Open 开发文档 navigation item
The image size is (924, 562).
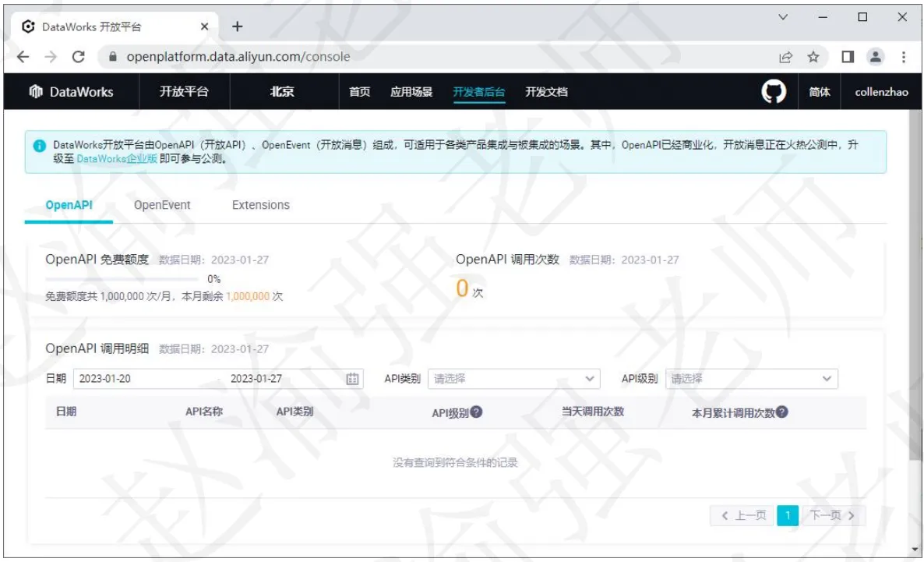pos(546,91)
